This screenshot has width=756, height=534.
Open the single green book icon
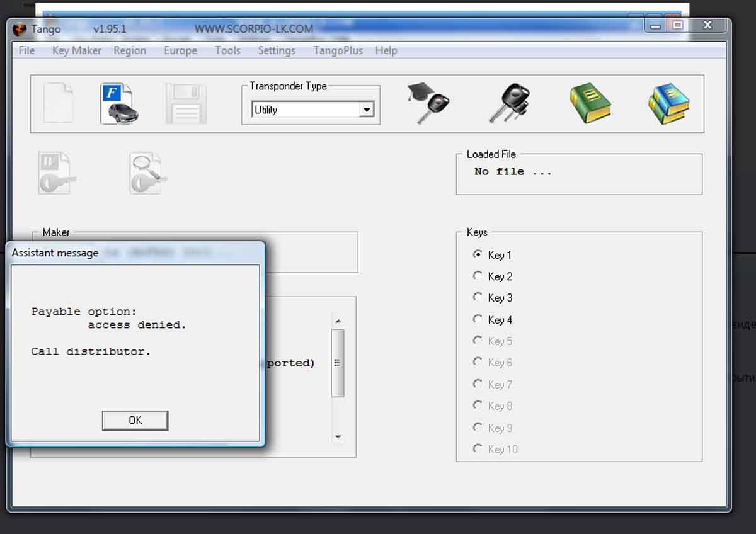click(590, 103)
